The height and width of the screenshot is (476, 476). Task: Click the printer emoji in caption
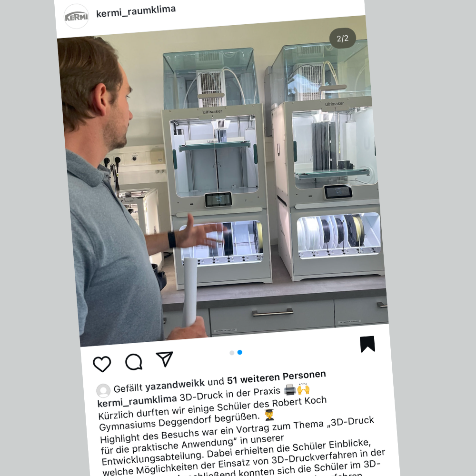[x=290, y=389]
